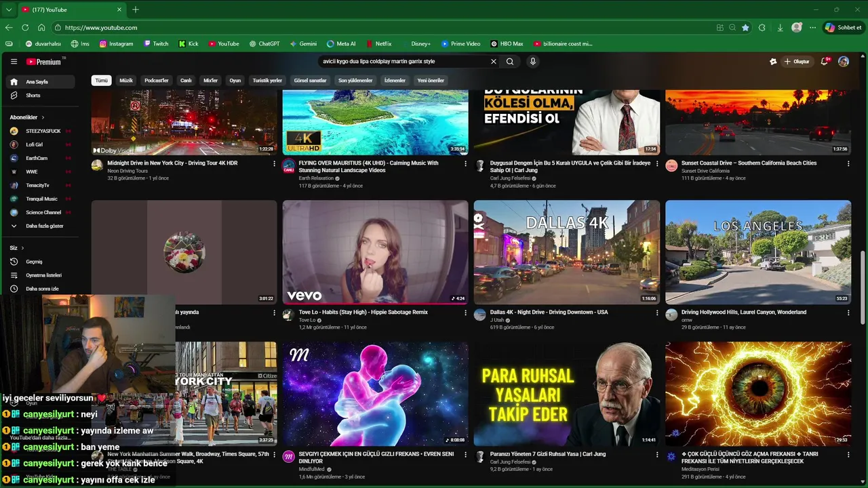The width and height of the screenshot is (868, 488).
Task: Click the search magnifier button
Action: pos(510,62)
